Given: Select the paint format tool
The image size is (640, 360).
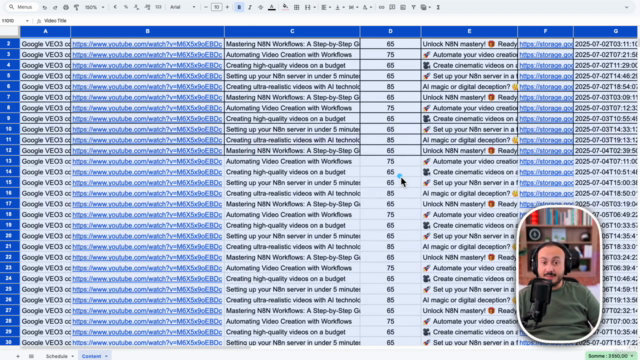Looking at the screenshot, I should [76, 7].
